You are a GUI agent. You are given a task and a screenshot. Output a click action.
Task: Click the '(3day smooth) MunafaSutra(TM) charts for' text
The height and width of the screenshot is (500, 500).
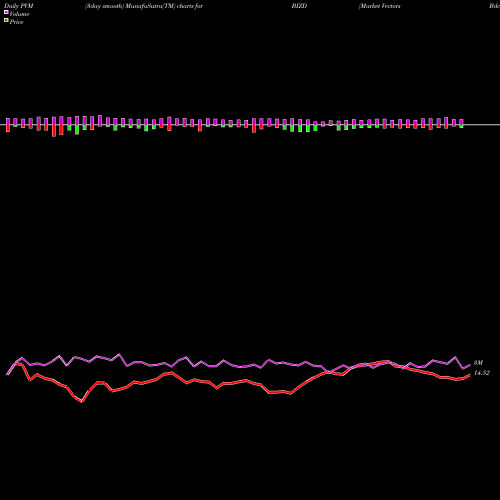tap(144, 6)
